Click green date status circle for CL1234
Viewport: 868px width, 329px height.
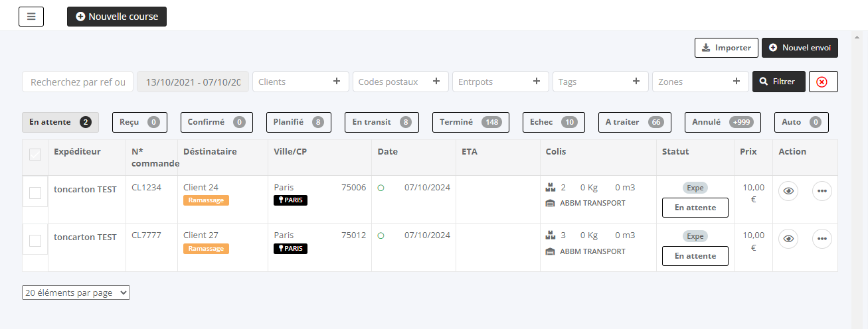tap(381, 188)
